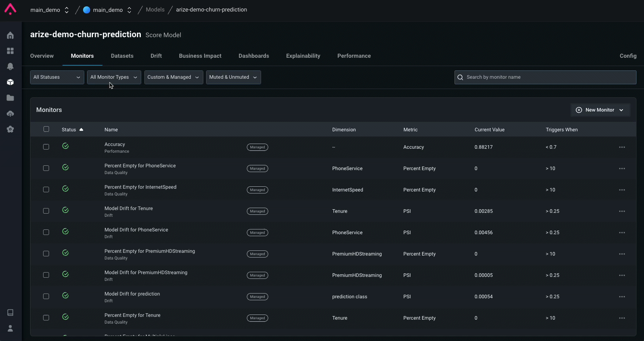This screenshot has height=341, width=644.
Task: Open the Custom & Managed filter dropdown
Action: pyautogui.click(x=173, y=77)
